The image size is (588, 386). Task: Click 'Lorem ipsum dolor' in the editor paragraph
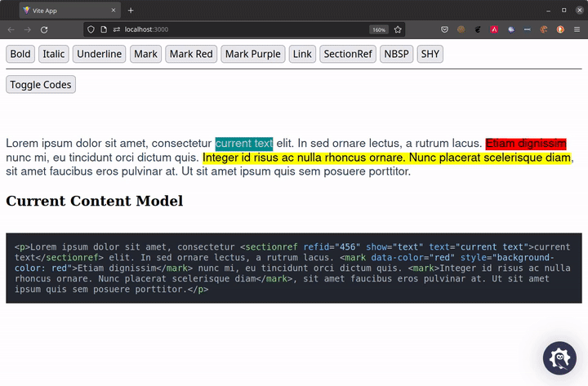pyautogui.click(x=54, y=144)
